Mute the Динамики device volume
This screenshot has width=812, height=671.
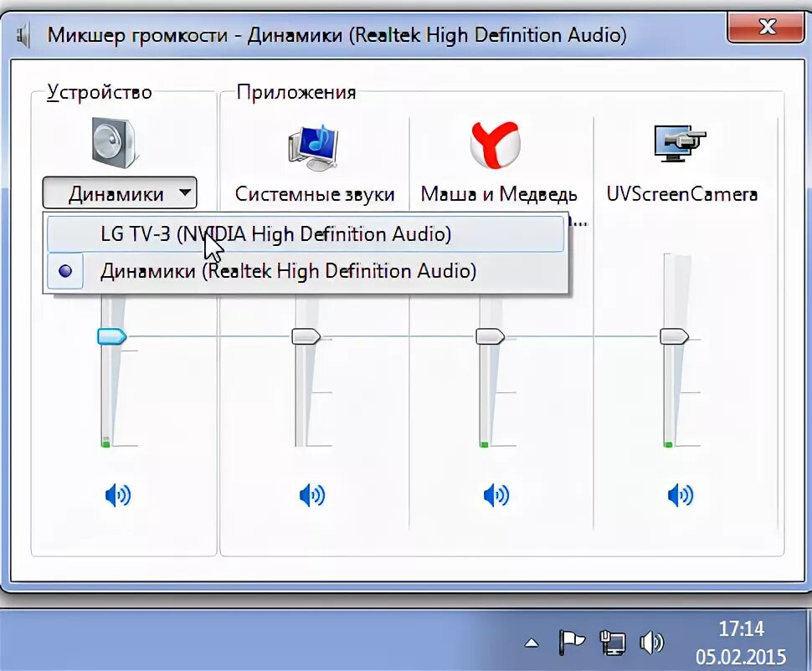[117, 495]
